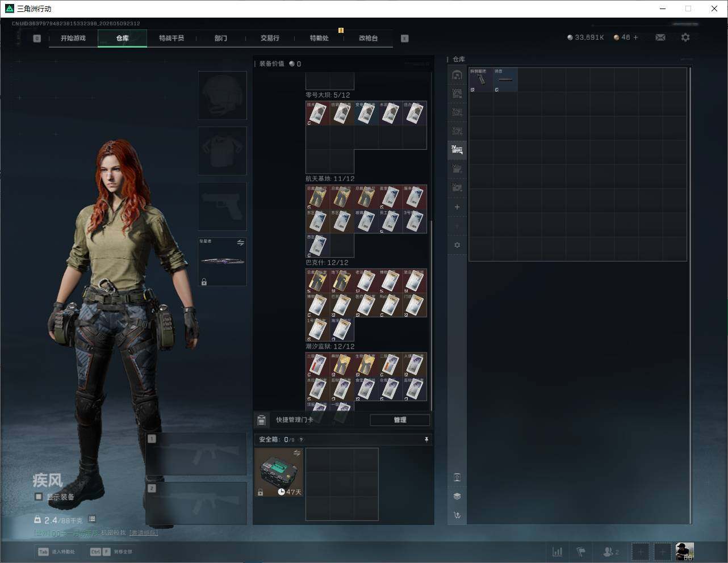The image size is (728, 563).
Task: Select first keycard in 零号大坝 row
Action: click(318, 114)
